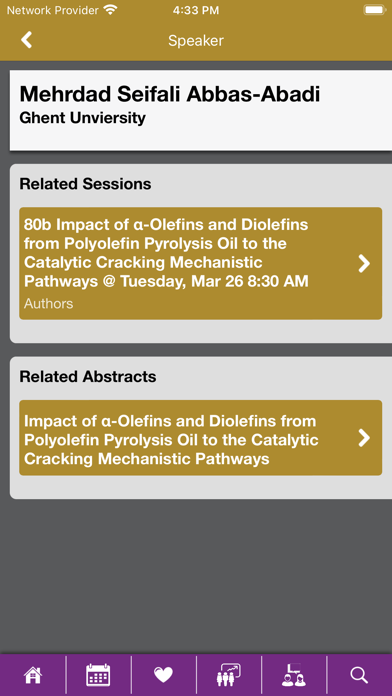Image resolution: width=392 pixels, height=696 pixels.
Task: Open favorites heart icon
Action: coord(163,675)
